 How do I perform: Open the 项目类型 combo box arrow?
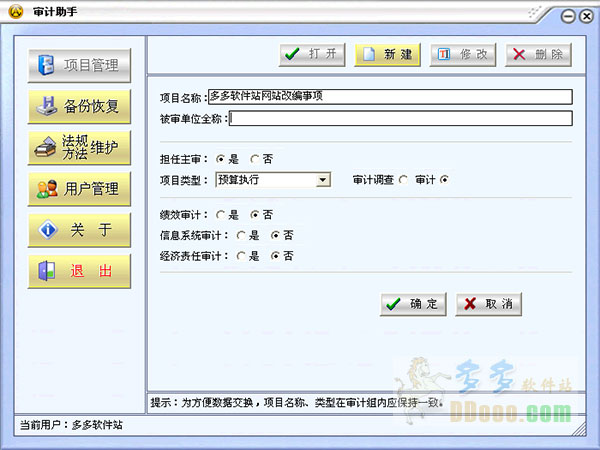(323, 180)
